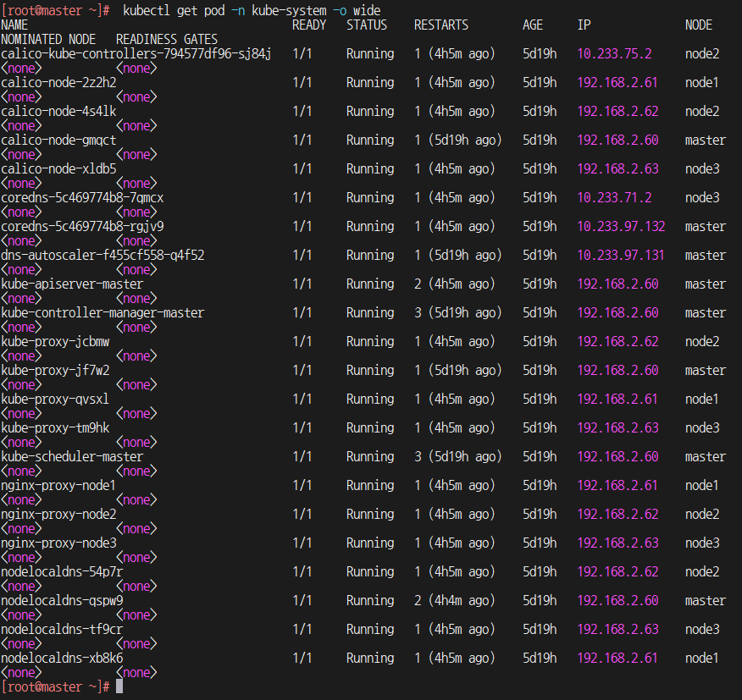The image size is (742, 700).
Task: Click IP address 10.233.75.2
Action: [x=614, y=54]
